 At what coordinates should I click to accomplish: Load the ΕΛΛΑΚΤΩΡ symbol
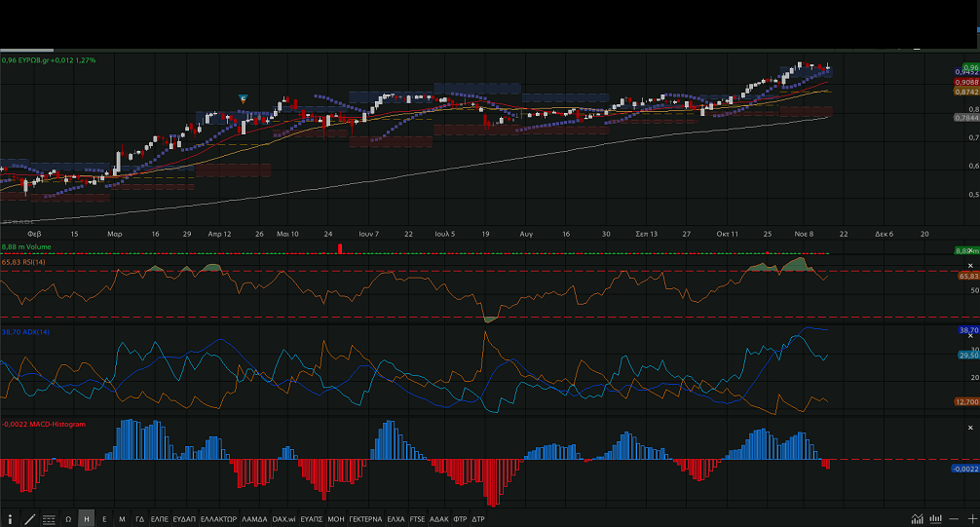(x=218, y=519)
